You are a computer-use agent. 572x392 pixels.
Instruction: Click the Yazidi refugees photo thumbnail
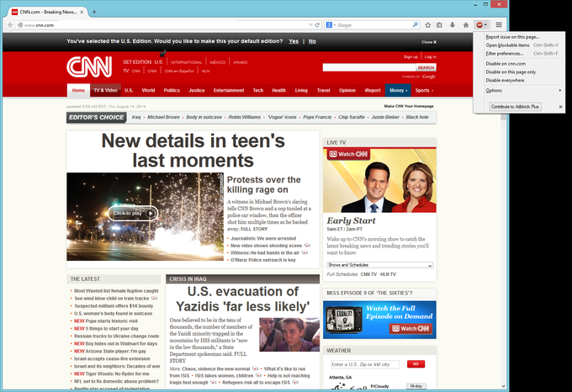289,335
